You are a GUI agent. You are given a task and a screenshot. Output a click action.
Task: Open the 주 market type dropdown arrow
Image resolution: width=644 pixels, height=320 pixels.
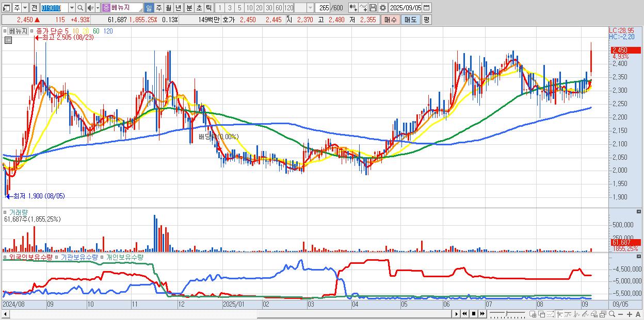(x=25, y=8)
